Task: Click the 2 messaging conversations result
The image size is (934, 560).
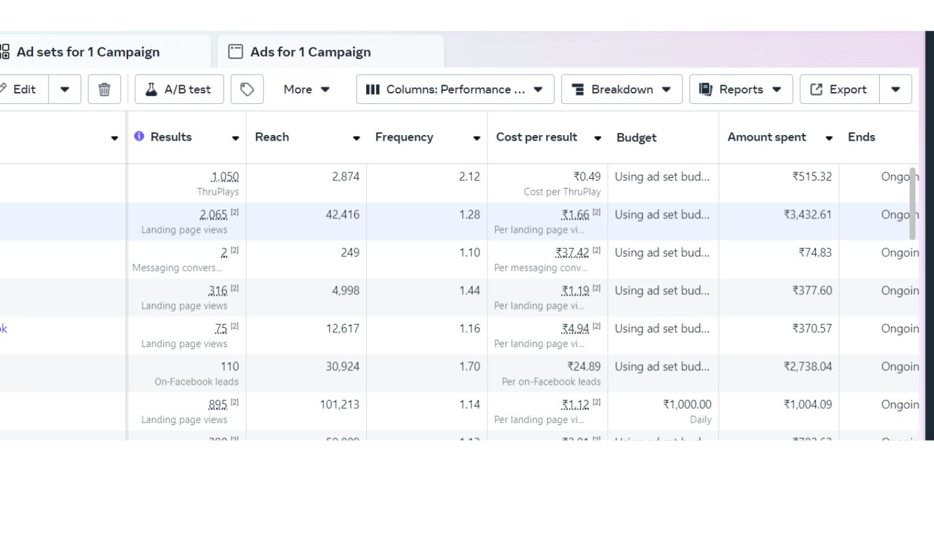Action: coord(224,253)
